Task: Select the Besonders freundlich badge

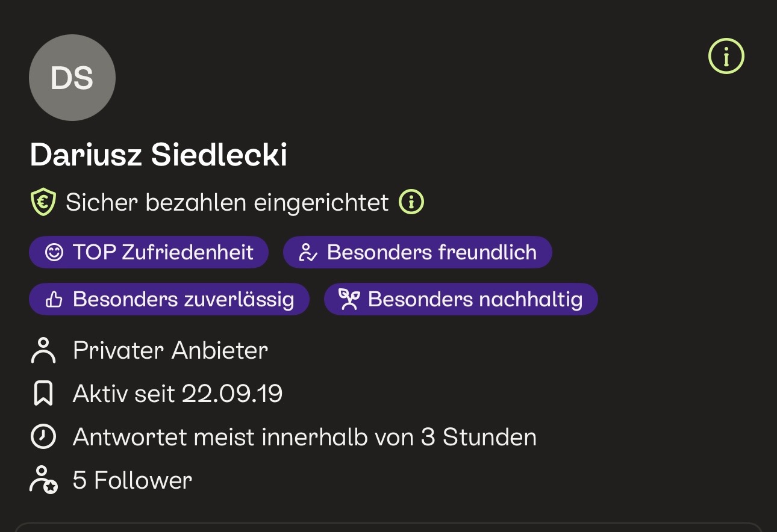Action: (417, 252)
